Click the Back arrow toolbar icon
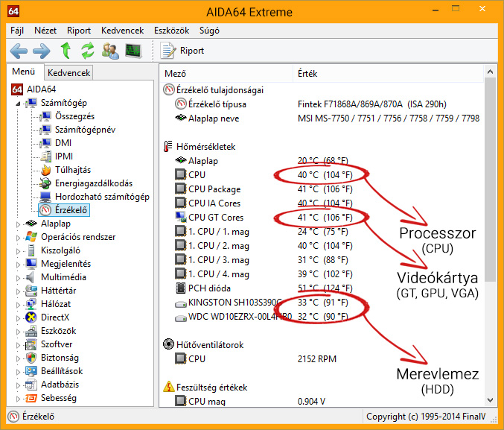Viewport: 504px width, 430px height. click(19, 51)
